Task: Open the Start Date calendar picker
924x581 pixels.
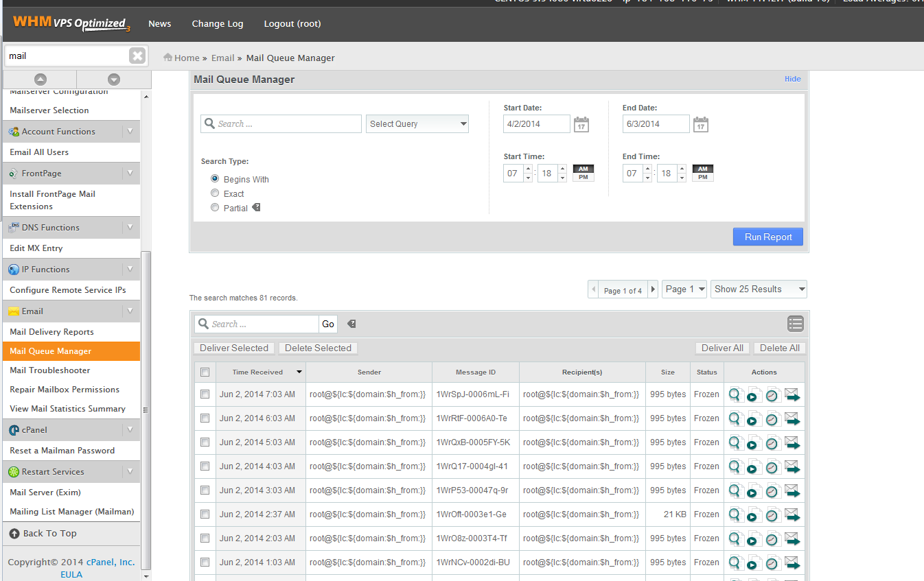Action: pyautogui.click(x=581, y=124)
